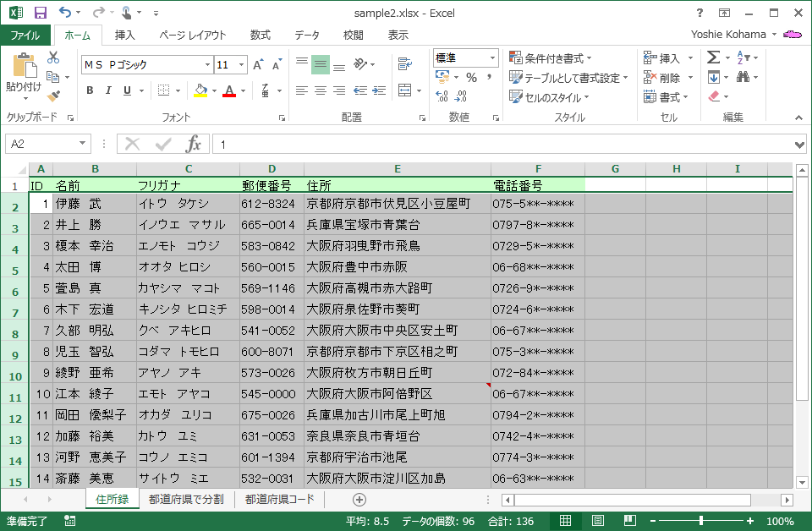Save the workbook with the floppy disk icon
Image resolution: width=812 pixels, height=531 pixels.
point(40,13)
